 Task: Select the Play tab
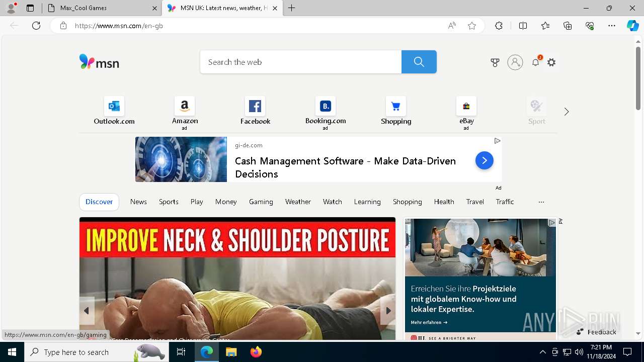click(x=197, y=202)
